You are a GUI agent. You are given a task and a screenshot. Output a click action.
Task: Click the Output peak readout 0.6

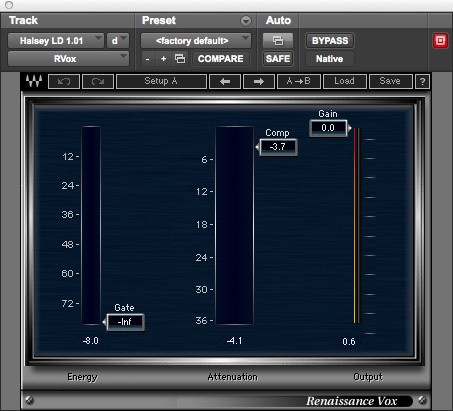(349, 342)
